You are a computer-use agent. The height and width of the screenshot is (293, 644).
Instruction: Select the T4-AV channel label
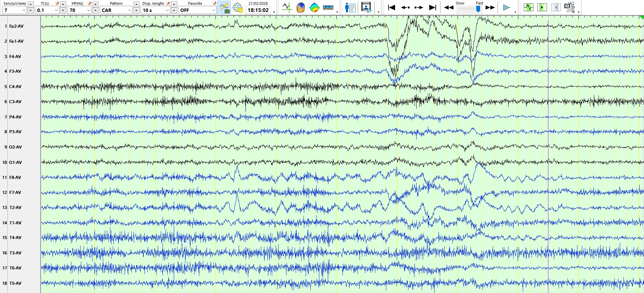tap(15, 238)
